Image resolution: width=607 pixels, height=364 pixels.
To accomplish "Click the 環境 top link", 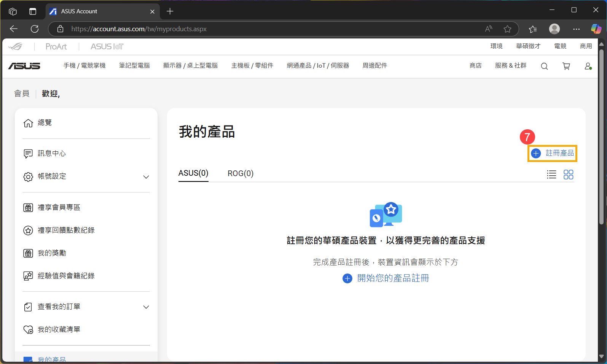I will coord(496,46).
